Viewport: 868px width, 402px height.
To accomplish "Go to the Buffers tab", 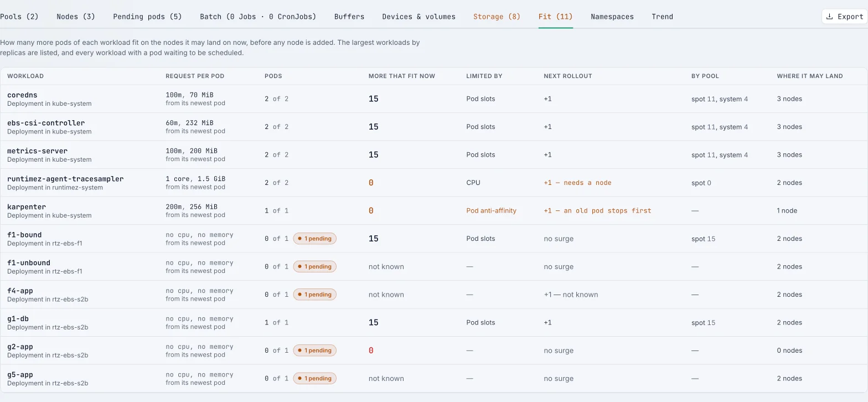I will pyautogui.click(x=349, y=17).
